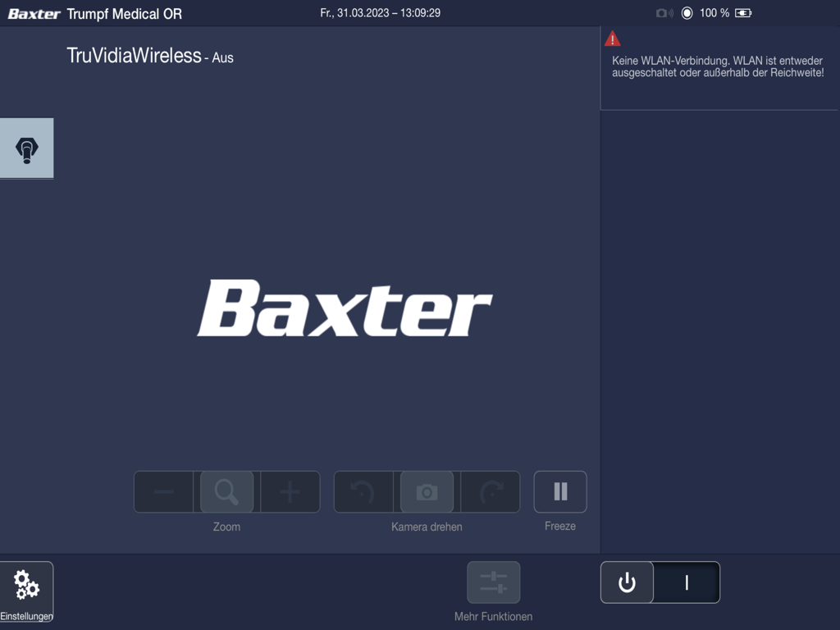Screen dimensions: 840x630
Task: Click the TruVidiaWireless device title
Action: 134,56
